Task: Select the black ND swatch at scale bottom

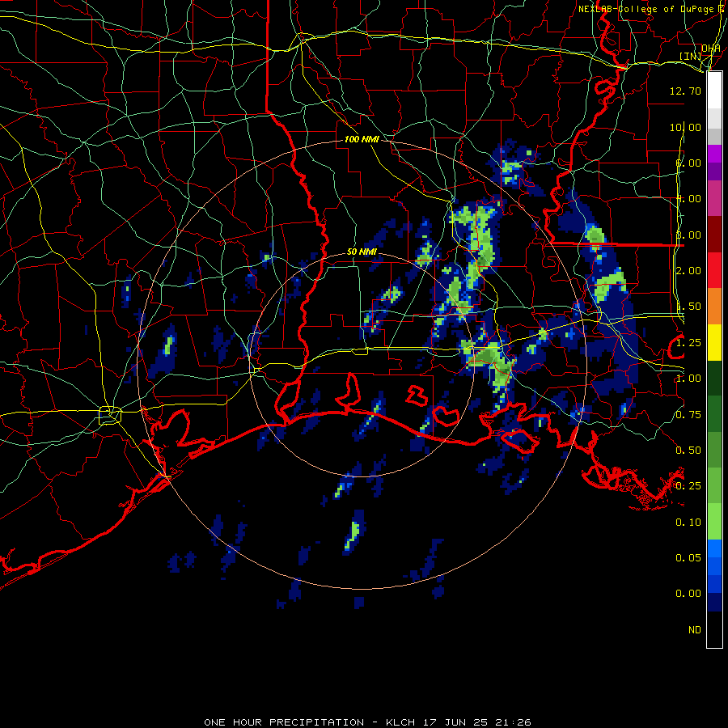Action: click(714, 629)
